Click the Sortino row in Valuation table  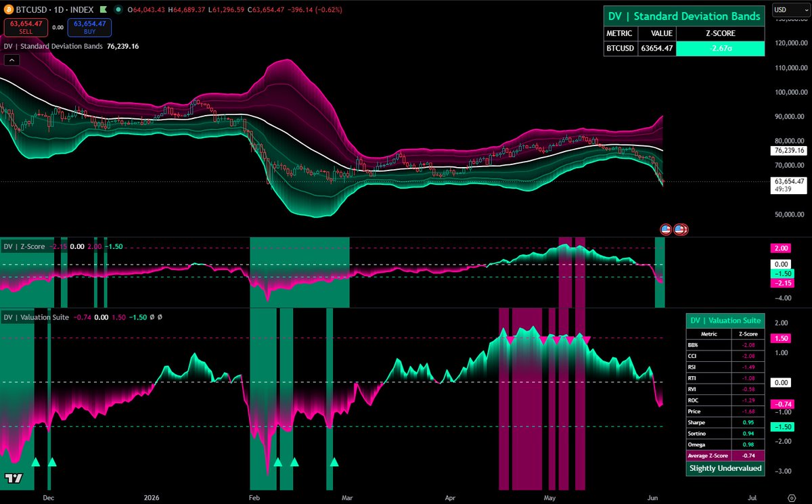pos(725,433)
